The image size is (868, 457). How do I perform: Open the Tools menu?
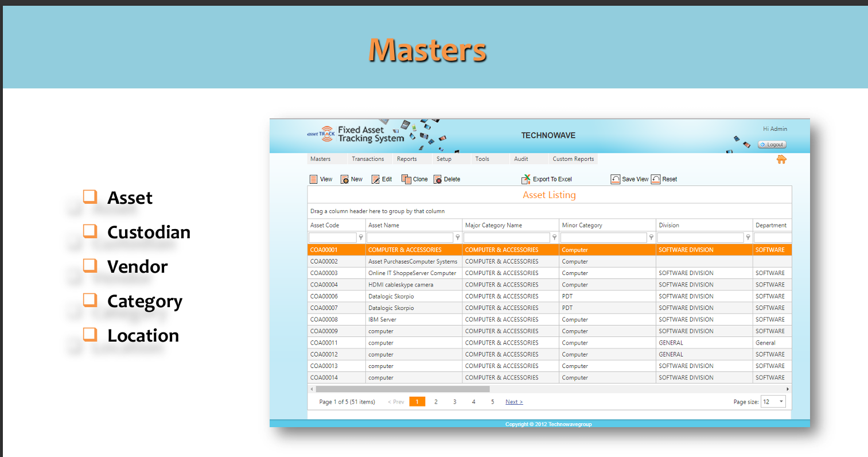[482, 159]
